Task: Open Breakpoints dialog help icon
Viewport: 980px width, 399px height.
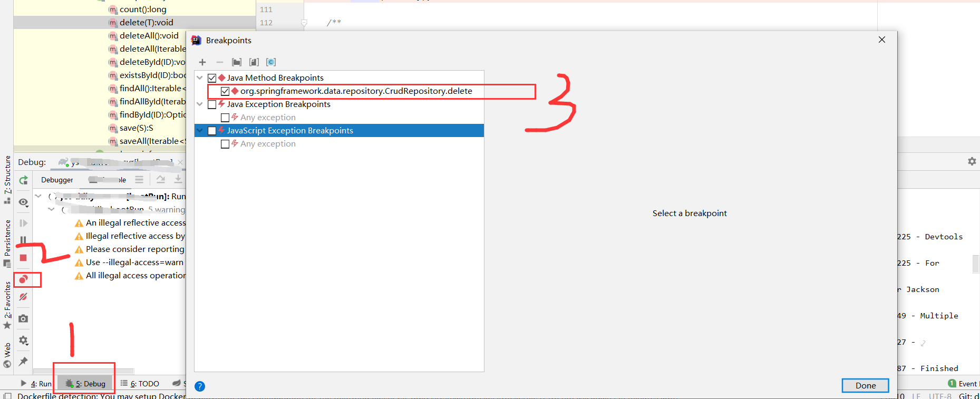Action: point(200,386)
